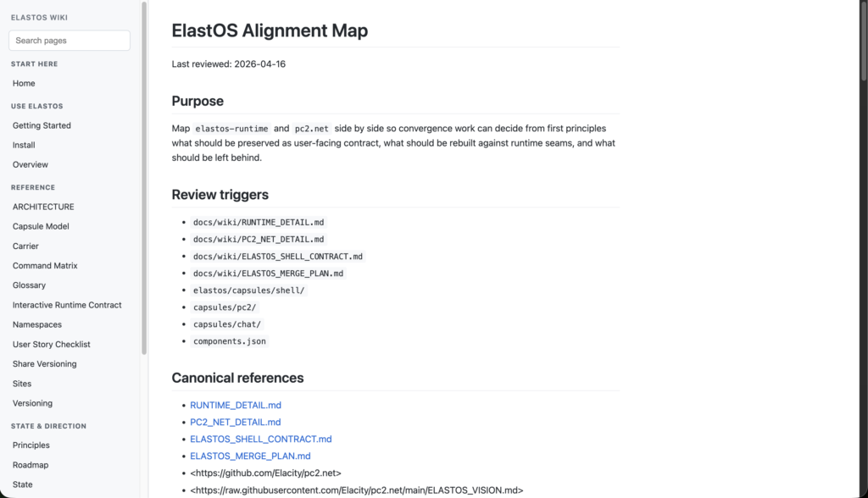Click the Search pages input field
The image size is (868, 498).
(x=70, y=41)
